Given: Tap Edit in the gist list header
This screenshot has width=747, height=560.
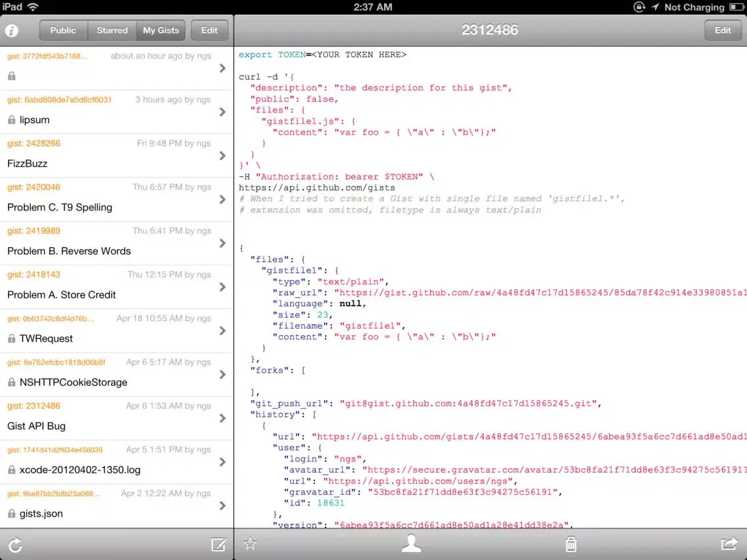Looking at the screenshot, I should [x=209, y=30].
